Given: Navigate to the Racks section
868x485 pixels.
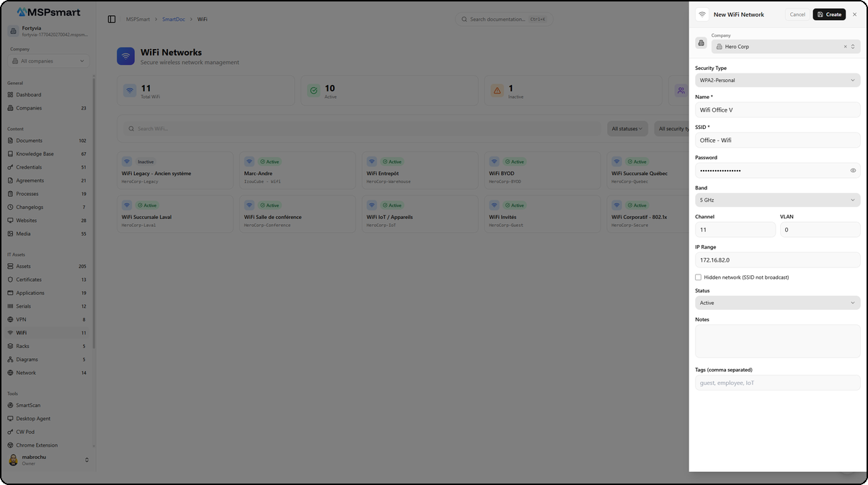Looking at the screenshot, I should click(27, 346).
